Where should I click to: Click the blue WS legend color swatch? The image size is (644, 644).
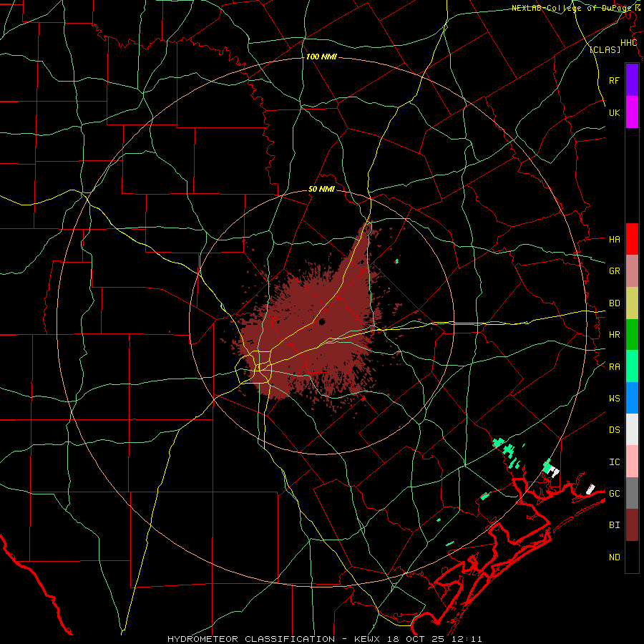pyautogui.click(x=632, y=398)
